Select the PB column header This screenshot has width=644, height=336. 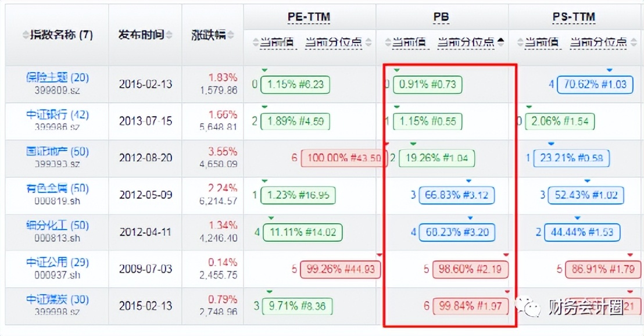click(x=441, y=17)
